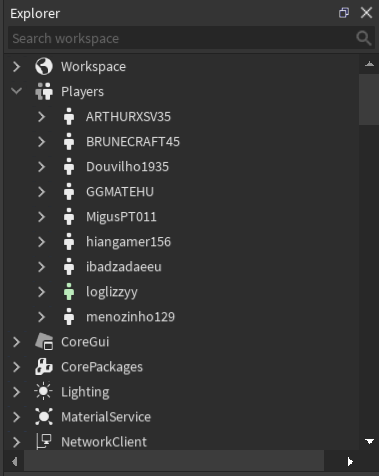
Task: Click the vertical scrollbar up arrow
Action: pyautogui.click(x=369, y=64)
